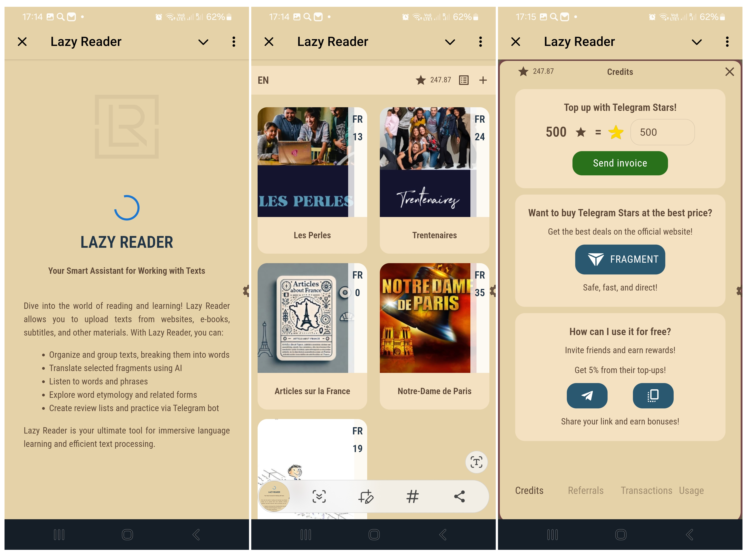The height and width of the screenshot is (560, 747).
Task: Tap 'Your Smart Assistant for Working with Texts'
Action: pos(127,271)
